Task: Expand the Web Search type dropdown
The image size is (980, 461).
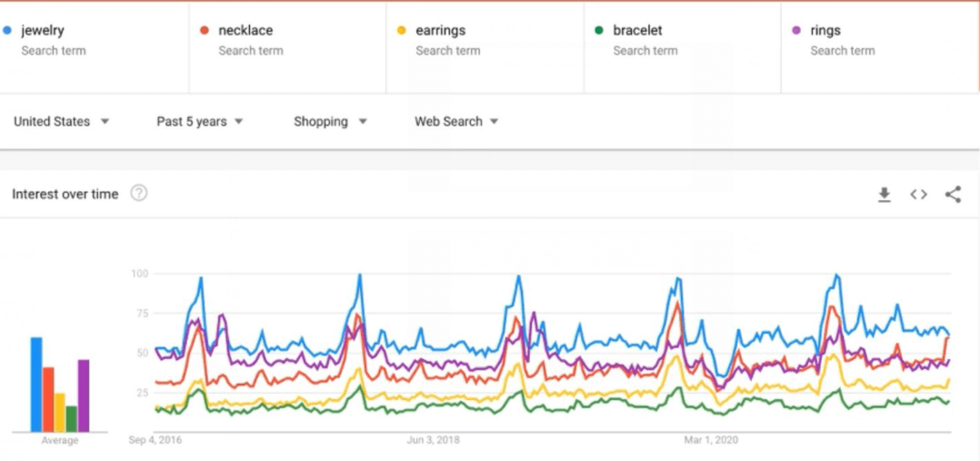Action: 456,122
